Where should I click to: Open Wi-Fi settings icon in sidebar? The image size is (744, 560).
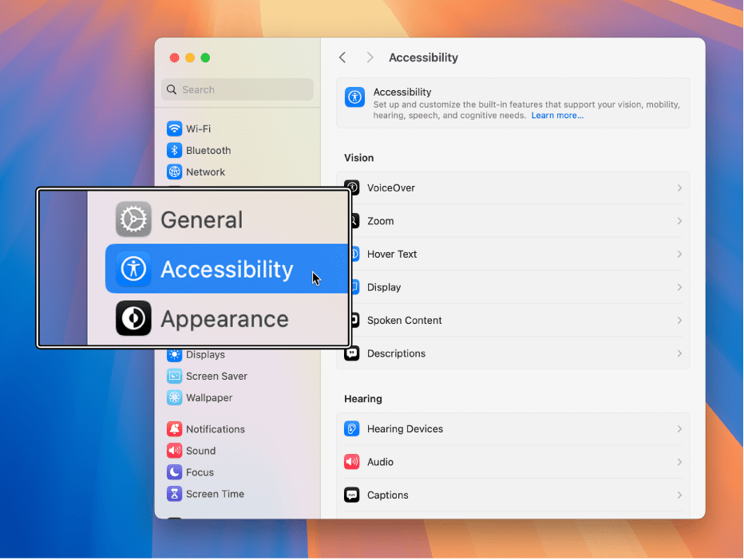[x=174, y=128]
